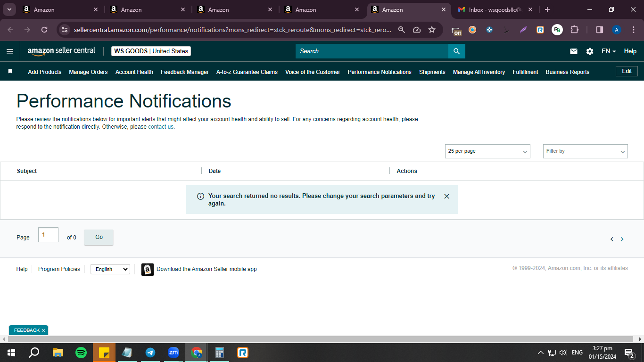Open Fulfillment menu item

pyautogui.click(x=525, y=72)
